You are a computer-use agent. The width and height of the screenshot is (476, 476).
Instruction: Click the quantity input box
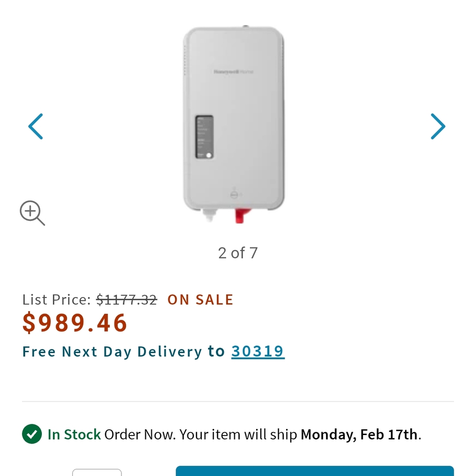pos(97,474)
